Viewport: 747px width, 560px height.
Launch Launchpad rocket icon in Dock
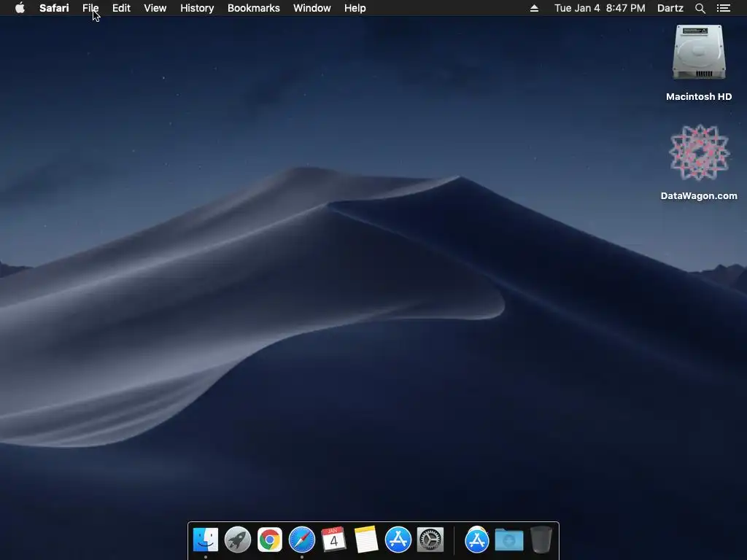[238, 540]
